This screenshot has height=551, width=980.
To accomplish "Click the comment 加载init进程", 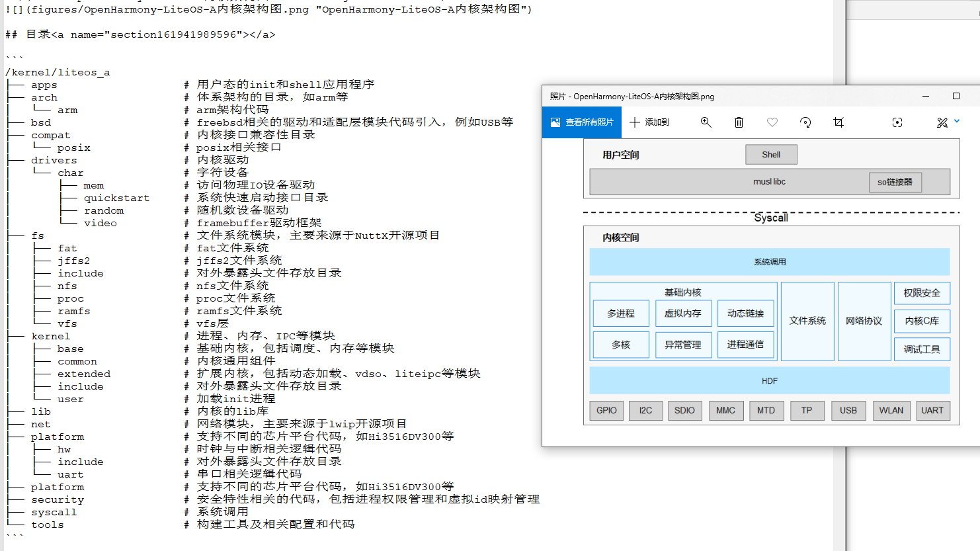I will click(236, 399).
